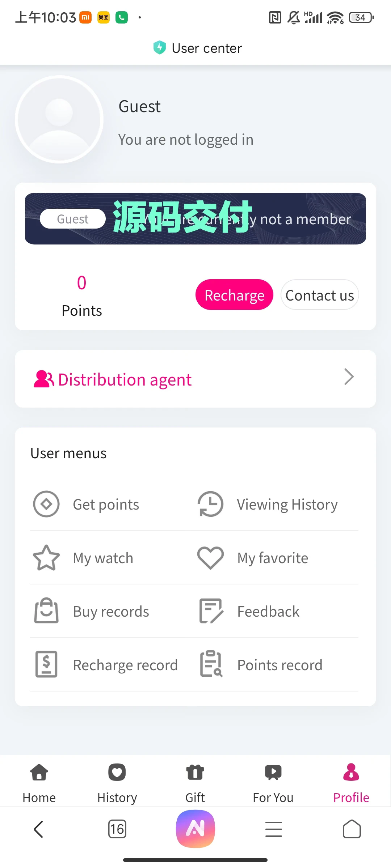Open the browser hamburger menu
This screenshot has width=391, height=868.
(274, 829)
